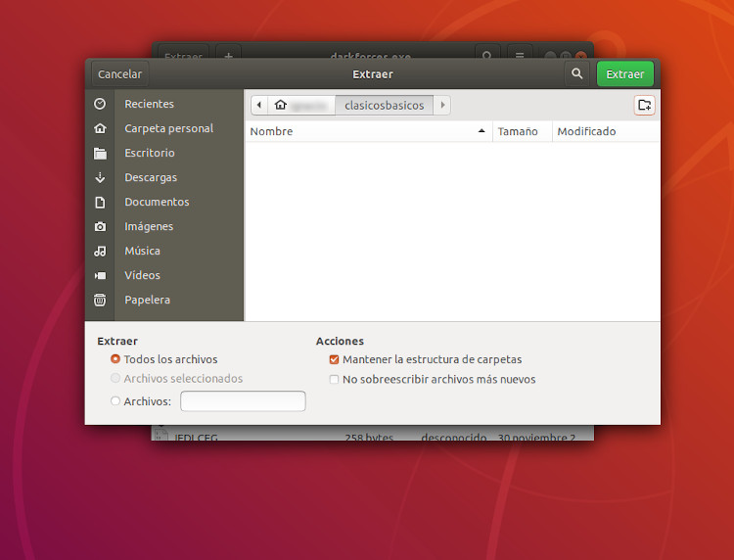The height and width of the screenshot is (560, 734).
Task: Click the Archivos pattern text field
Action: 243,401
